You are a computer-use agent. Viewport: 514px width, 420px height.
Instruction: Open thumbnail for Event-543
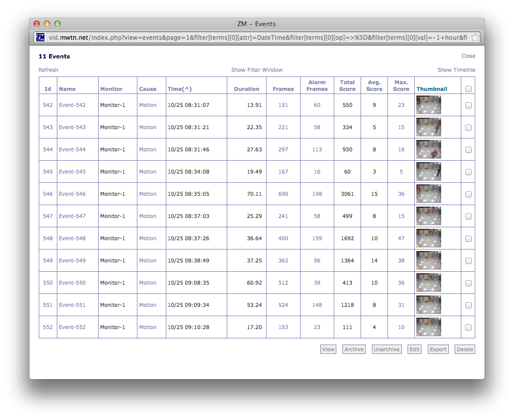pyautogui.click(x=428, y=127)
